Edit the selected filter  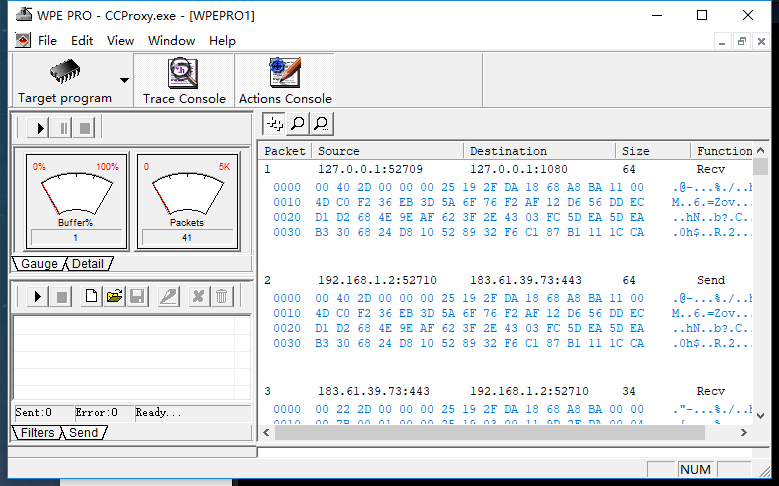tap(168, 297)
